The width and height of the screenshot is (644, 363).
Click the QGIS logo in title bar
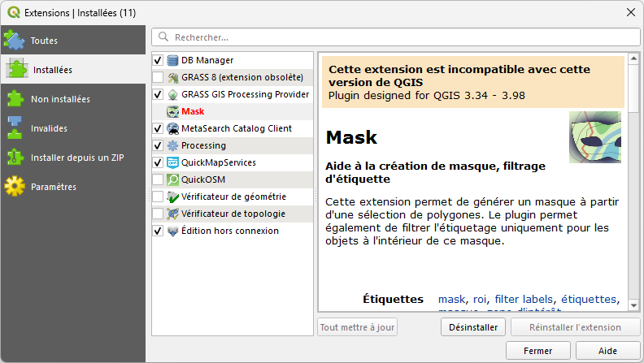click(x=14, y=12)
